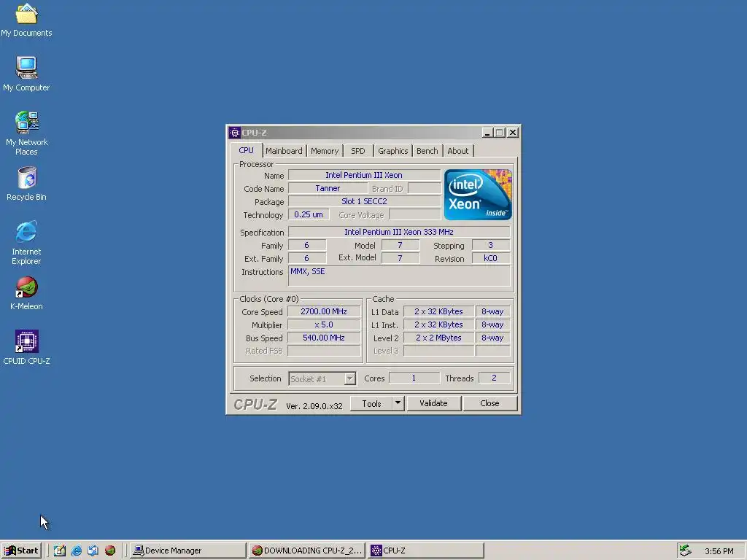Minimize the CPU-Z window
747x560 pixels.
click(487, 133)
